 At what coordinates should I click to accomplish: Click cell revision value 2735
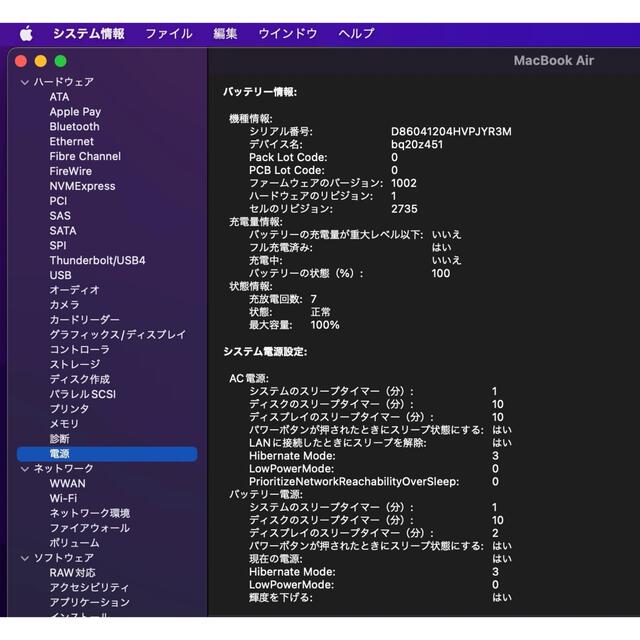click(404, 209)
